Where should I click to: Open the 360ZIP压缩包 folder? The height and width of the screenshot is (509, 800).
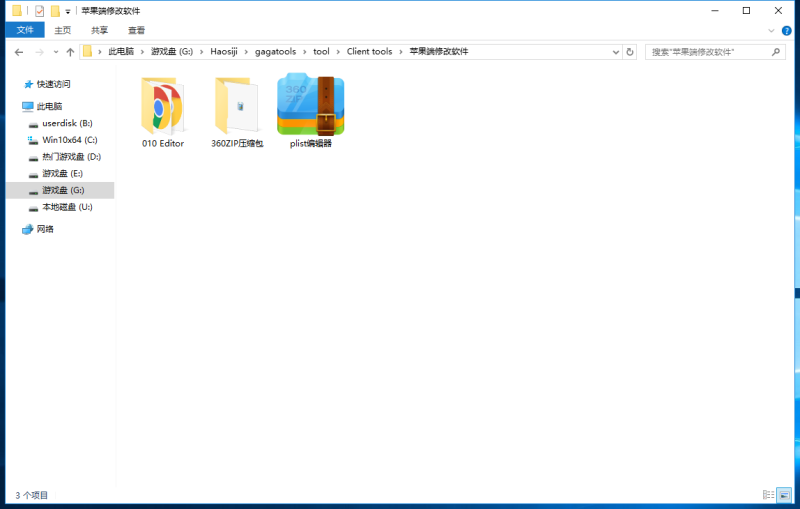click(x=237, y=112)
